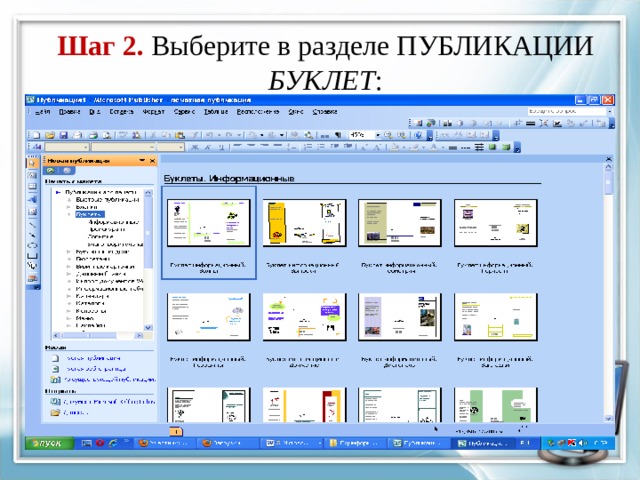
Task: Open the Формат menu
Action: pyautogui.click(x=153, y=112)
